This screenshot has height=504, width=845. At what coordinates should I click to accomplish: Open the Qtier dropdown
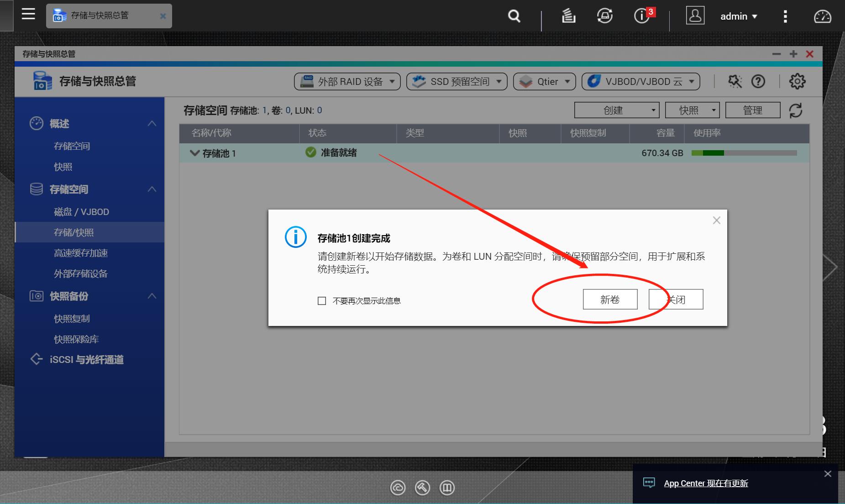click(544, 81)
